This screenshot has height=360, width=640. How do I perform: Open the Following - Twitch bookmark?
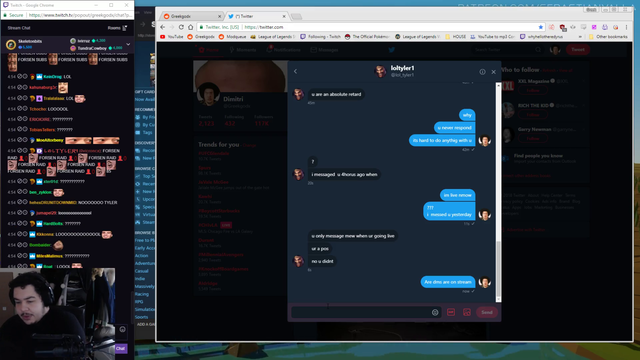[x=320, y=37]
